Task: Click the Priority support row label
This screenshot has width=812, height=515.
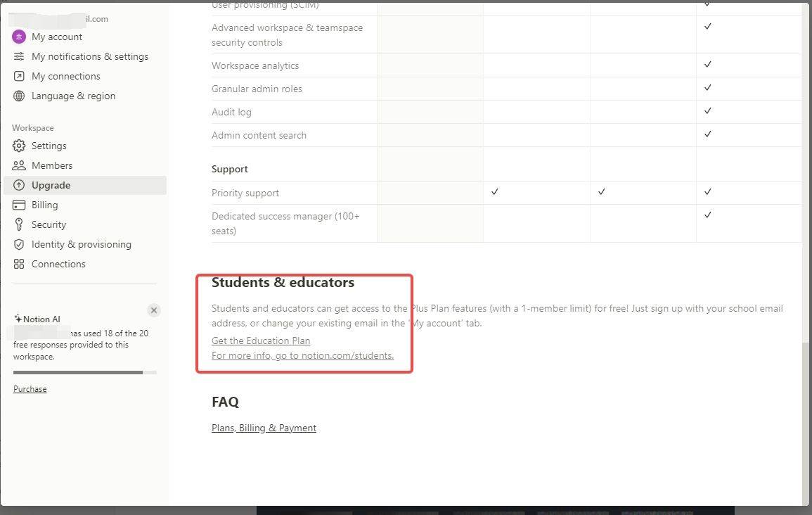Action: pos(245,193)
